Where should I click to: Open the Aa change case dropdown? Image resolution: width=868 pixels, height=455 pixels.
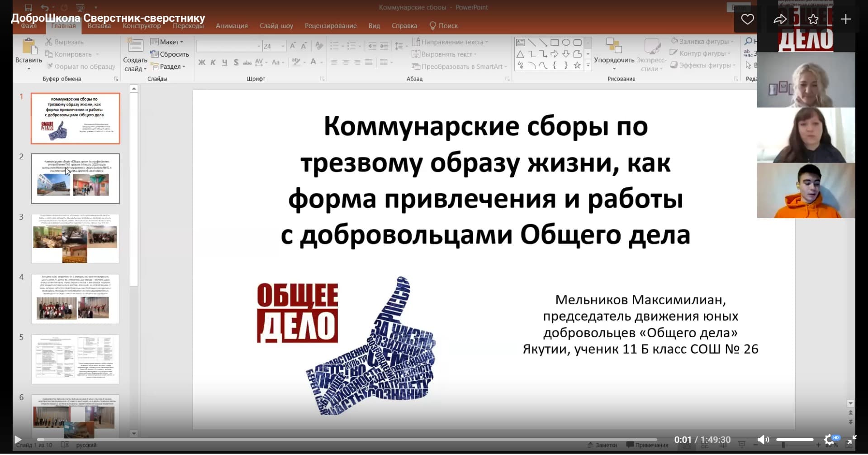277,62
